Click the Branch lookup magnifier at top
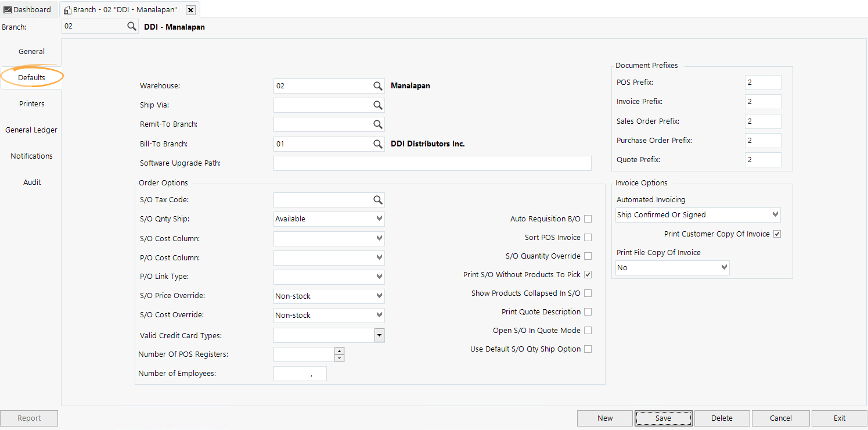Image resolution: width=868 pixels, height=430 pixels. (132, 26)
